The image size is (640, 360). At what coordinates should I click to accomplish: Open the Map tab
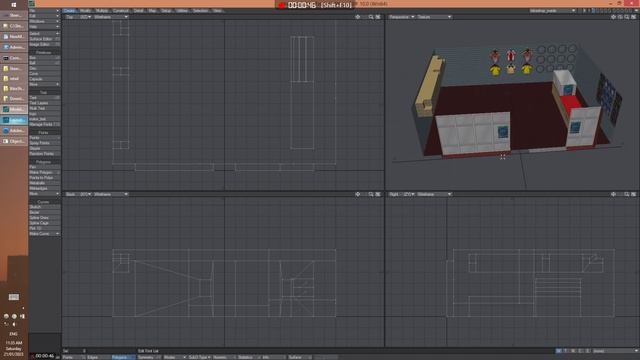[x=152, y=11]
